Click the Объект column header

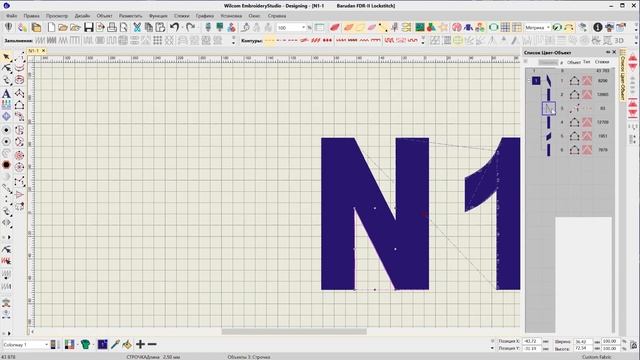point(574,62)
